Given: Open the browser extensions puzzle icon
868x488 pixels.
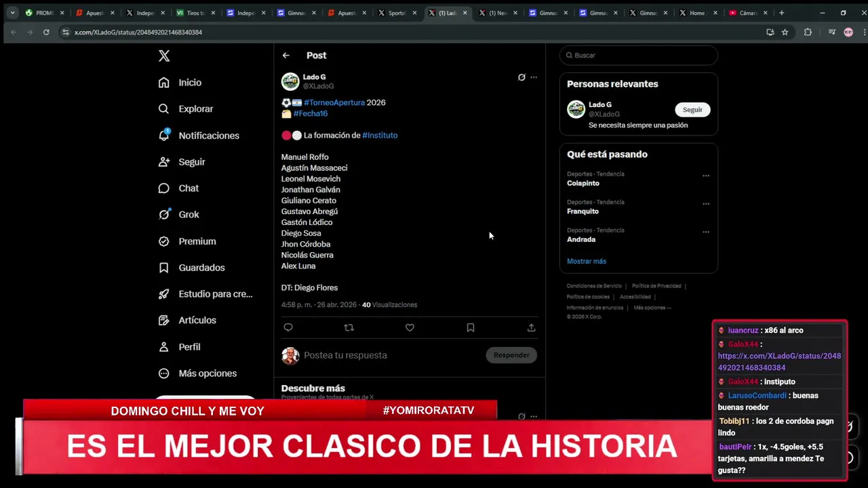Looking at the screenshot, I should click(808, 32).
